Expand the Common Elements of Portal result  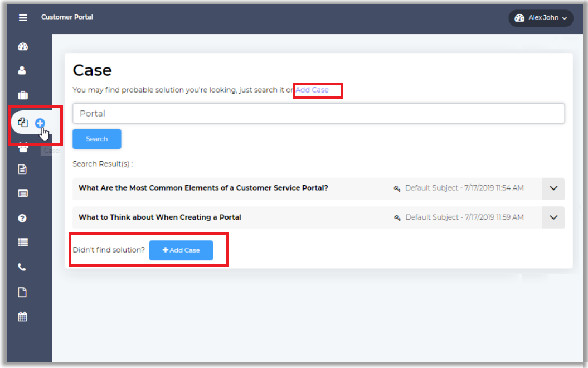point(553,188)
